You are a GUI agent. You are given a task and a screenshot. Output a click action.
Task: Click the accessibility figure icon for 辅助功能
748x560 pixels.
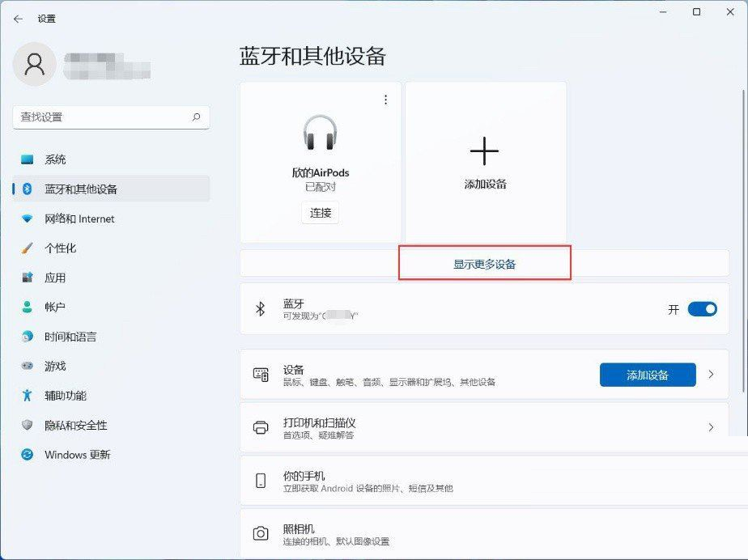tap(28, 395)
